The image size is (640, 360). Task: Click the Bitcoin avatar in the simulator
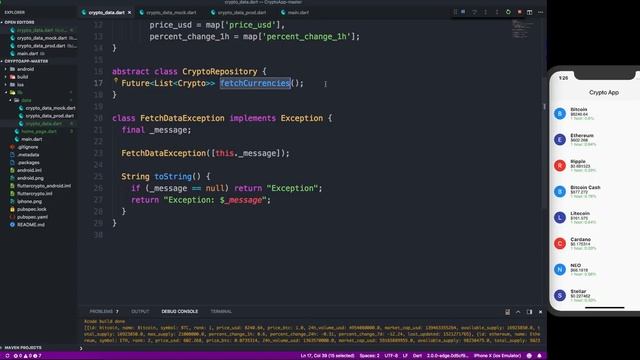pyautogui.click(x=560, y=114)
